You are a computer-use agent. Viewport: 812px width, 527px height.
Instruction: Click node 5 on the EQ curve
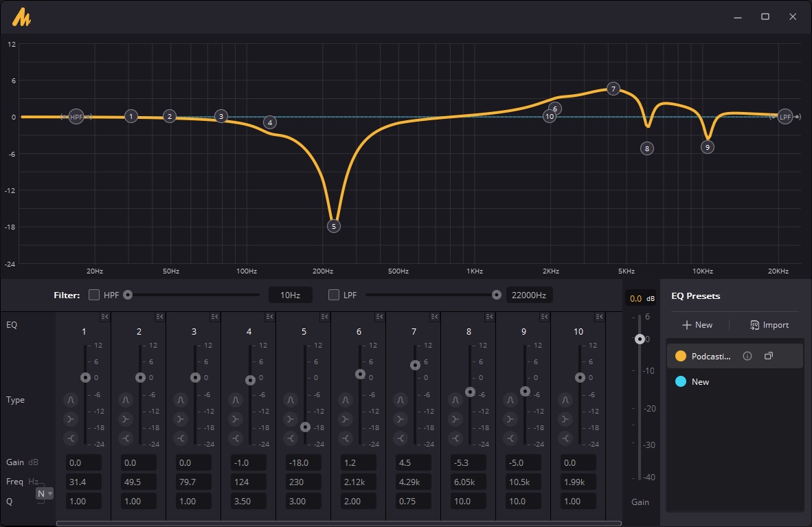334,226
